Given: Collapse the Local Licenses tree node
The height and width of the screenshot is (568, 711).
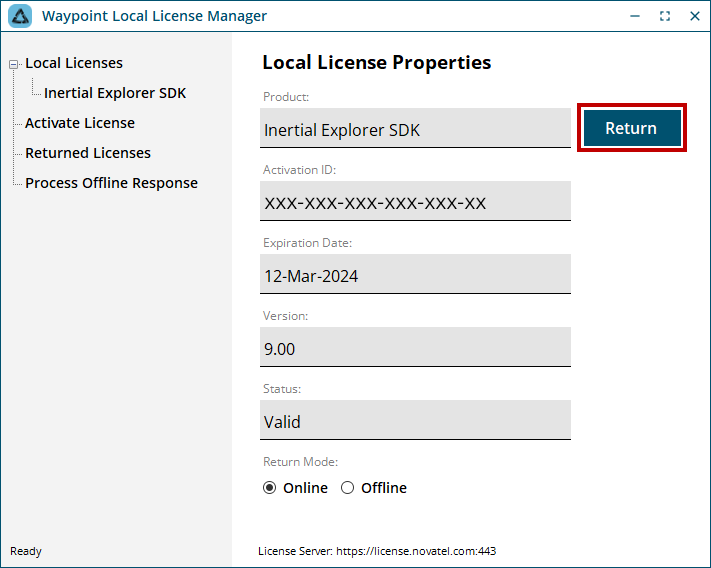Looking at the screenshot, I should point(14,64).
